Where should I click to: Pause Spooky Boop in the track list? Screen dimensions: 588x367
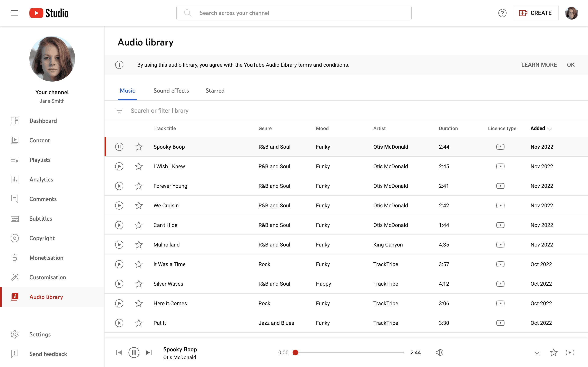119,147
